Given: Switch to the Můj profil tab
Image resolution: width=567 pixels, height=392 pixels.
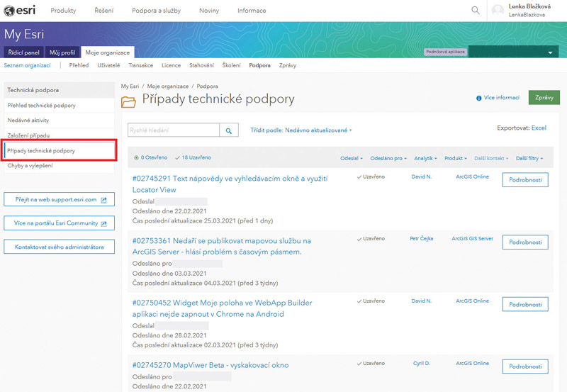Looking at the screenshot, I should (x=62, y=52).
